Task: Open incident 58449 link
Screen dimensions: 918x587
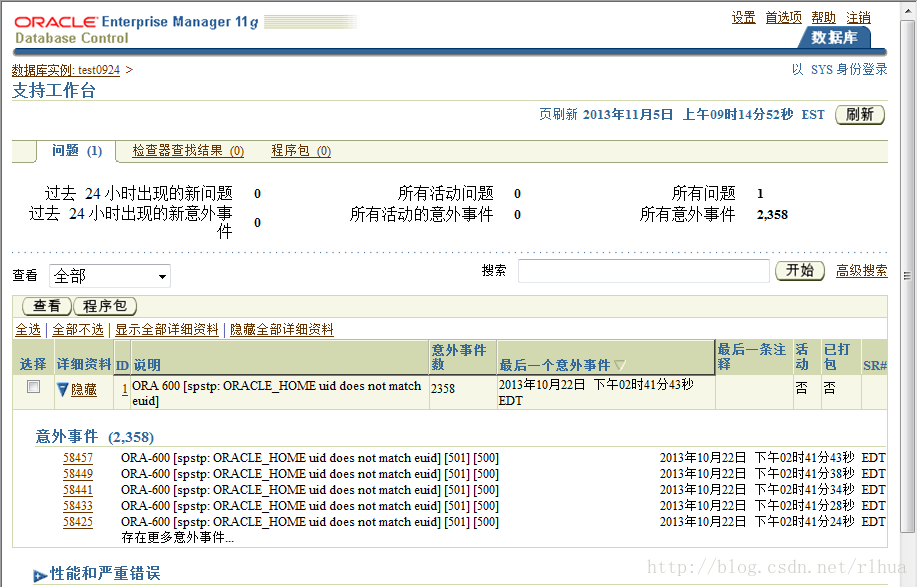Action: point(78,474)
